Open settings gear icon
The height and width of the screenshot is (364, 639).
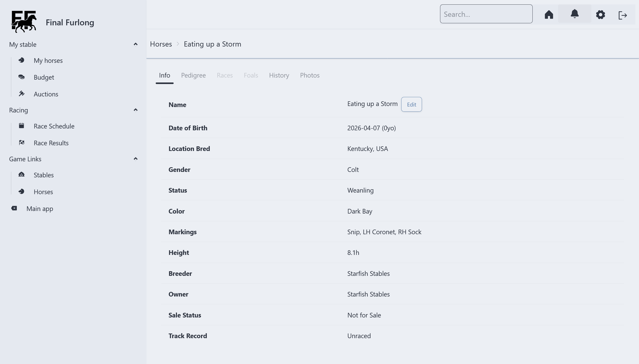pos(600,15)
